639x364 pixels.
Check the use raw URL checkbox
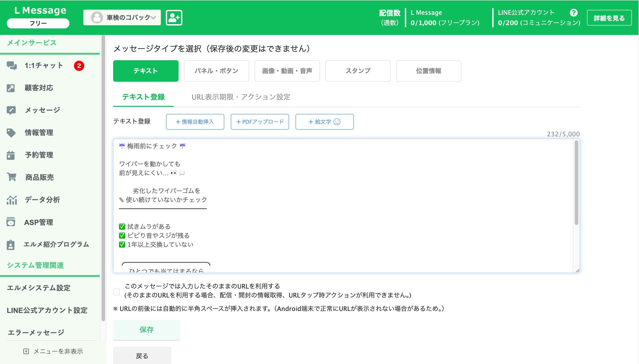(x=116, y=291)
